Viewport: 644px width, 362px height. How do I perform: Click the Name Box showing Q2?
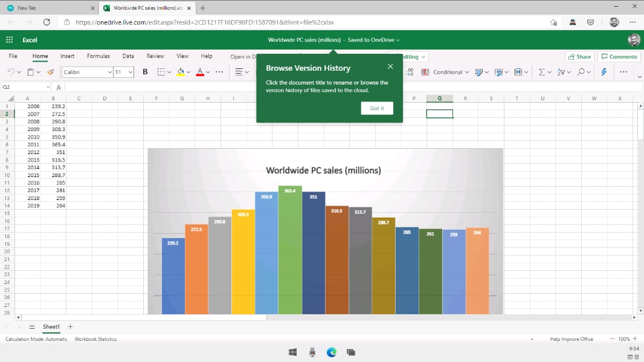point(24,87)
